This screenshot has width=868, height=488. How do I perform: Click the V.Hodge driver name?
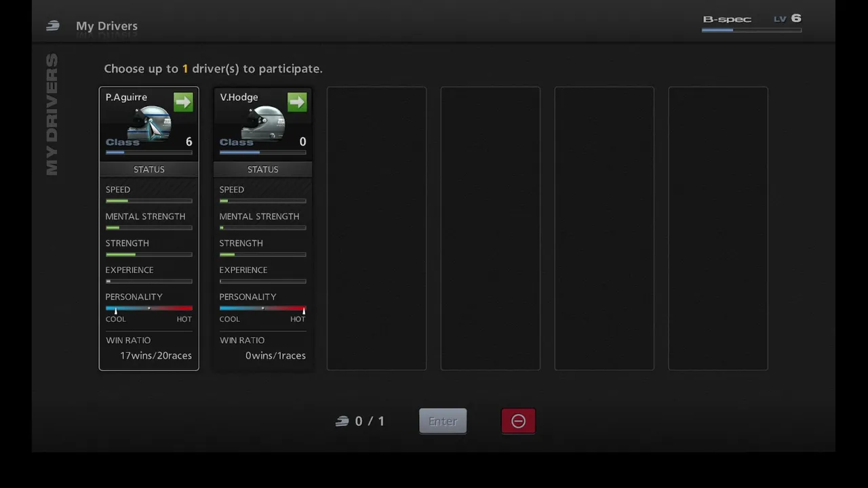239,97
